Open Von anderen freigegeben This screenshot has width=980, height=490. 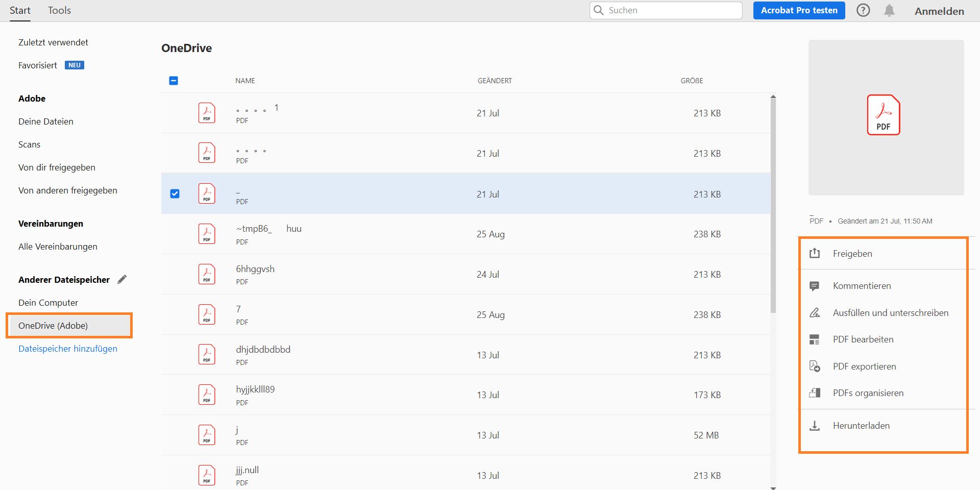click(68, 190)
